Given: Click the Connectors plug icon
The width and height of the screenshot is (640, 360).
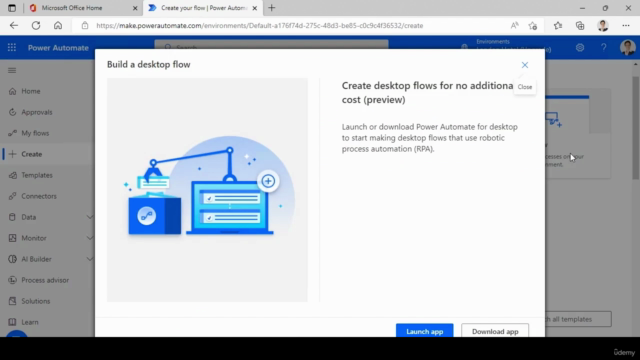Looking at the screenshot, I should 12,196.
